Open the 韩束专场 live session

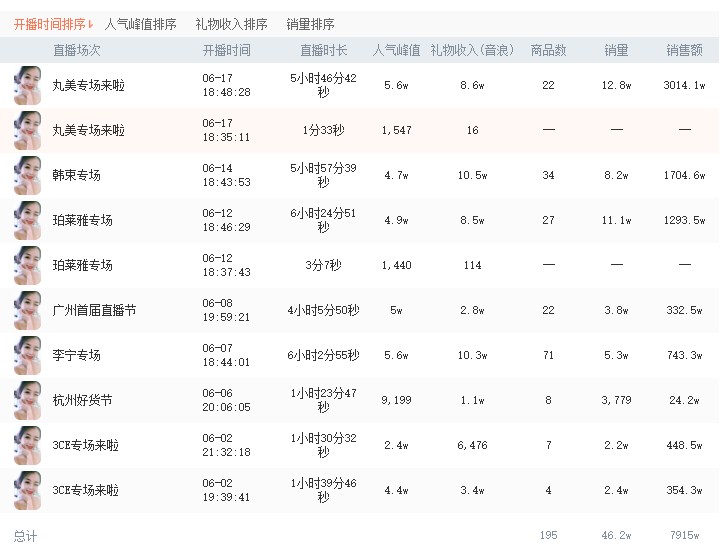[77, 175]
